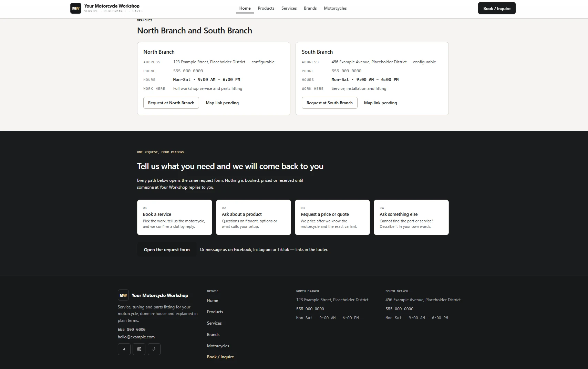The image size is (588, 369).
Task: Click 'Tell us what you need' heading
Action: click(x=230, y=166)
